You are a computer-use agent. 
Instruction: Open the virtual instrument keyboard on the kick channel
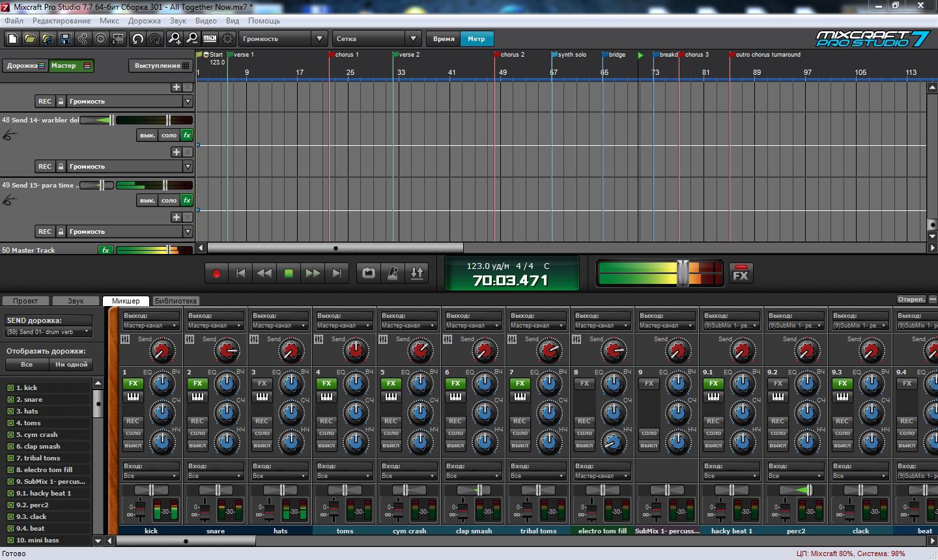point(133,397)
